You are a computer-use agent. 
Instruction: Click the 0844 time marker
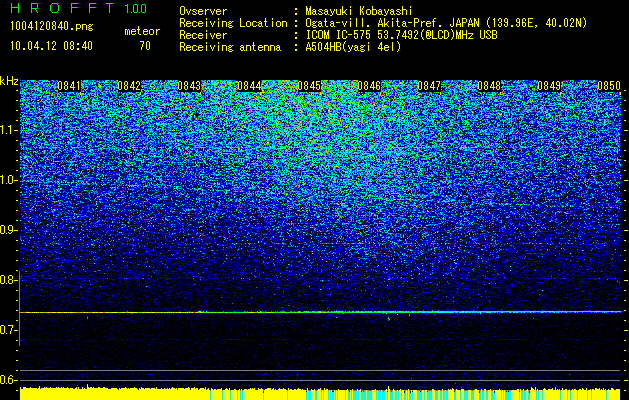tap(249, 86)
